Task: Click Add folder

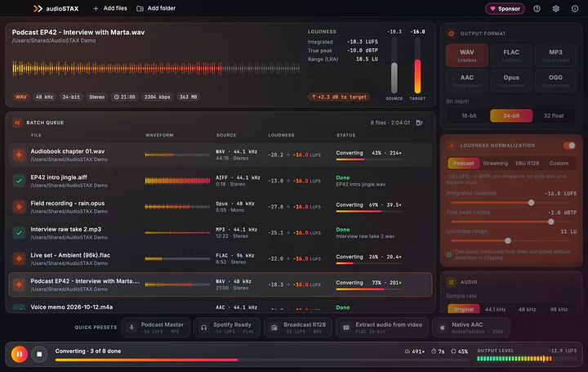Action: click(x=156, y=8)
